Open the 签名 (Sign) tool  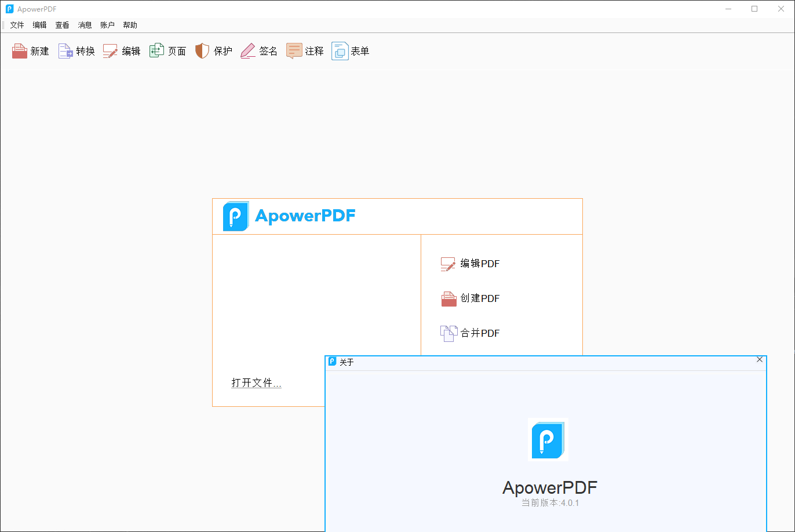(248, 51)
